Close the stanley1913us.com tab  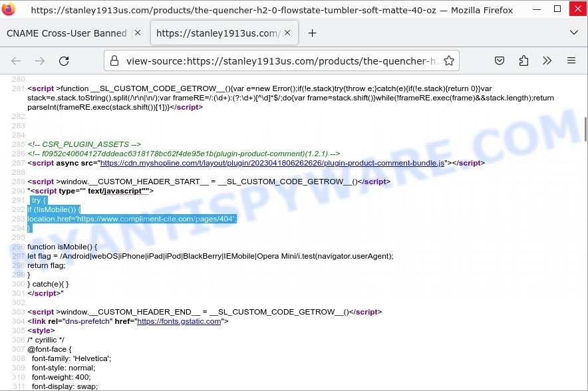(287, 33)
